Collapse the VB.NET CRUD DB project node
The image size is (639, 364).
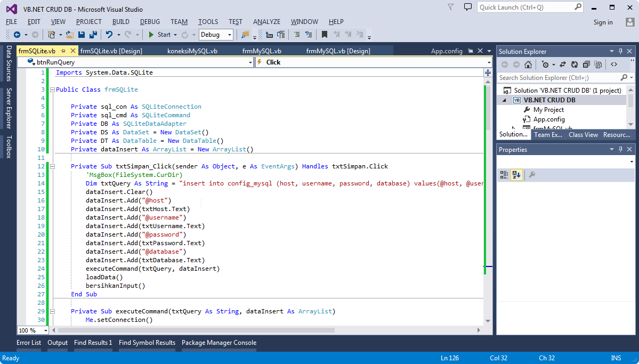click(505, 100)
